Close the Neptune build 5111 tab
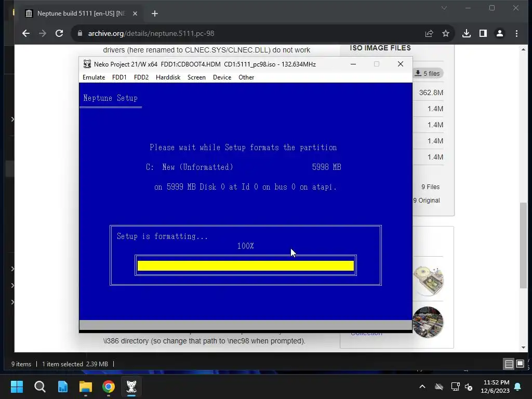Image resolution: width=532 pixels, height=399 pixels. click(135, 14)
